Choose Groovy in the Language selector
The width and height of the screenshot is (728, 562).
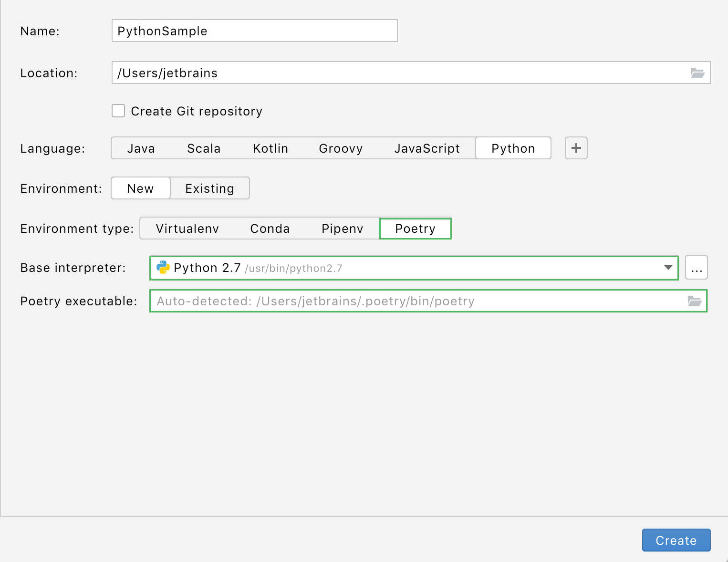click(x=341, y=148)
